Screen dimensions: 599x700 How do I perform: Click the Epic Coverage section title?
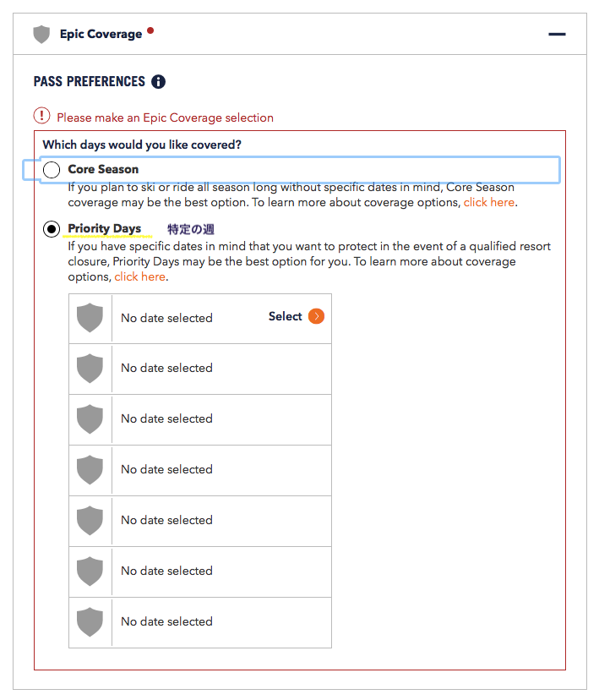coord(101,35)
